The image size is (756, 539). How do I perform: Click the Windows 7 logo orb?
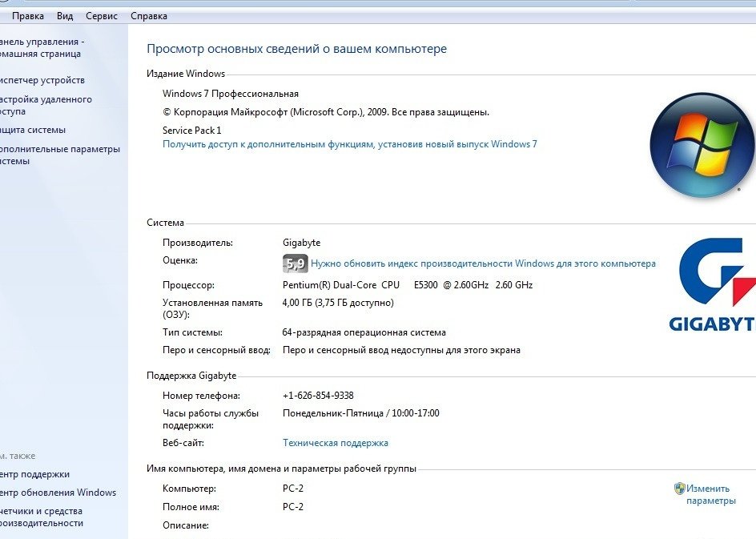click(702, 145)
